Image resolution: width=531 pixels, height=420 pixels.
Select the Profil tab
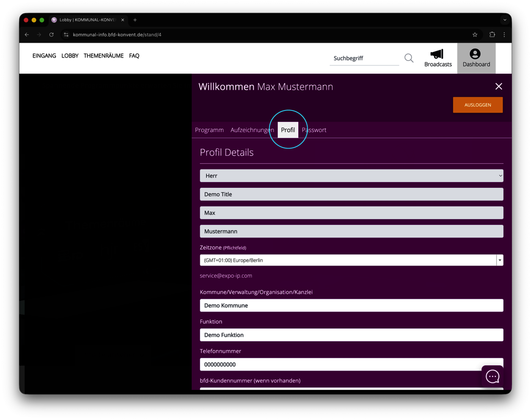tap(288, 130)
